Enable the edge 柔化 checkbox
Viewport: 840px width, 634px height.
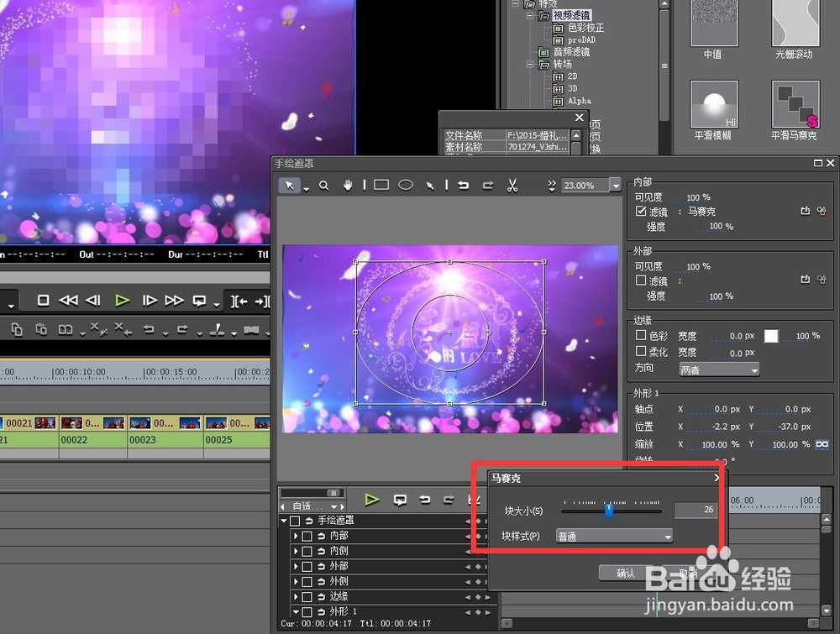(x=641, y=351)
